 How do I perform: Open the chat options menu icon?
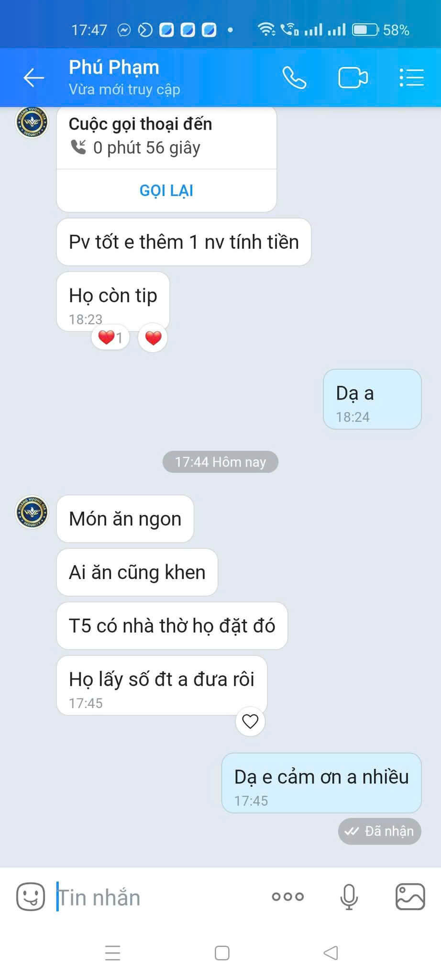pos(412,78)
